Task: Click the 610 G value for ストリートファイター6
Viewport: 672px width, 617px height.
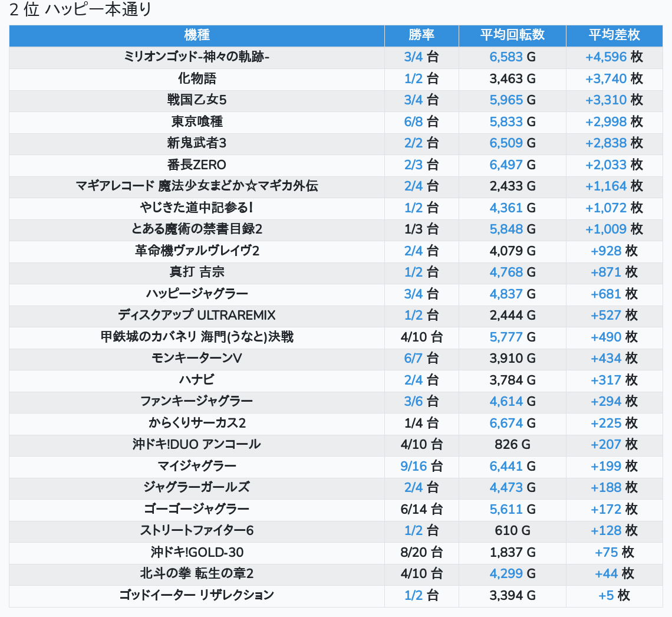Action: coord(512,531)
